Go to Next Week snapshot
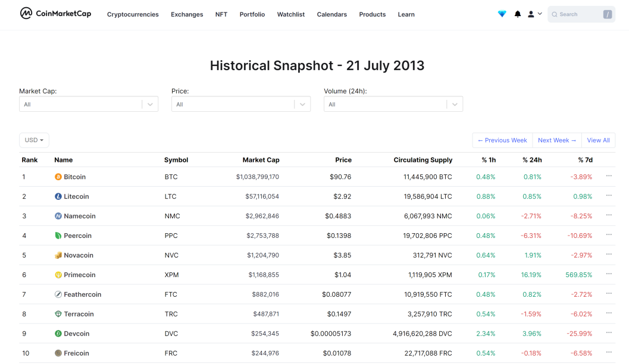The width and height of the screenshot is (629, 364). point(557,140)
